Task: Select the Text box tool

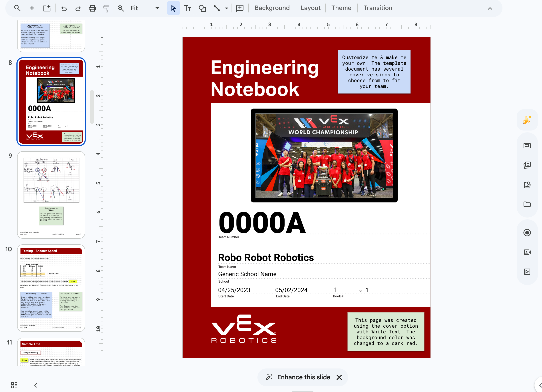Action: tap(188, 8)
